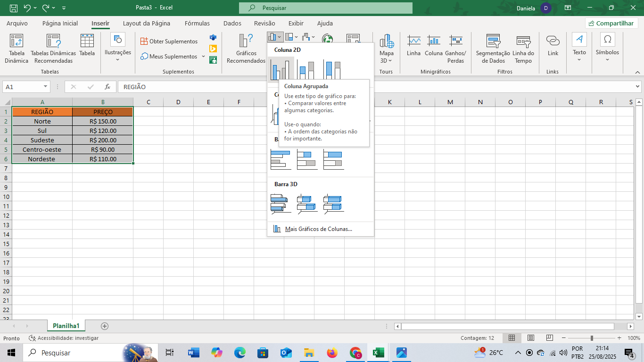Viewport: 644px width, 362px height.
Task: Expand the formula bar
Action: (638, 87)
